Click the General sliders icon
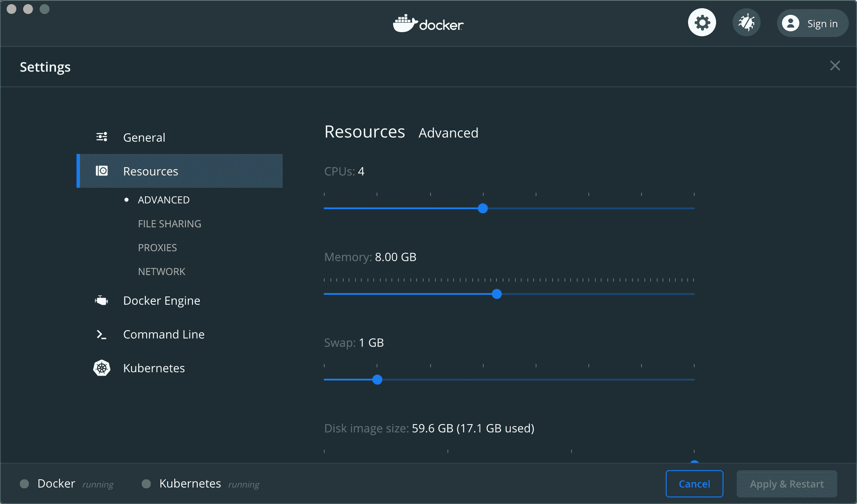 pos(102,137)
